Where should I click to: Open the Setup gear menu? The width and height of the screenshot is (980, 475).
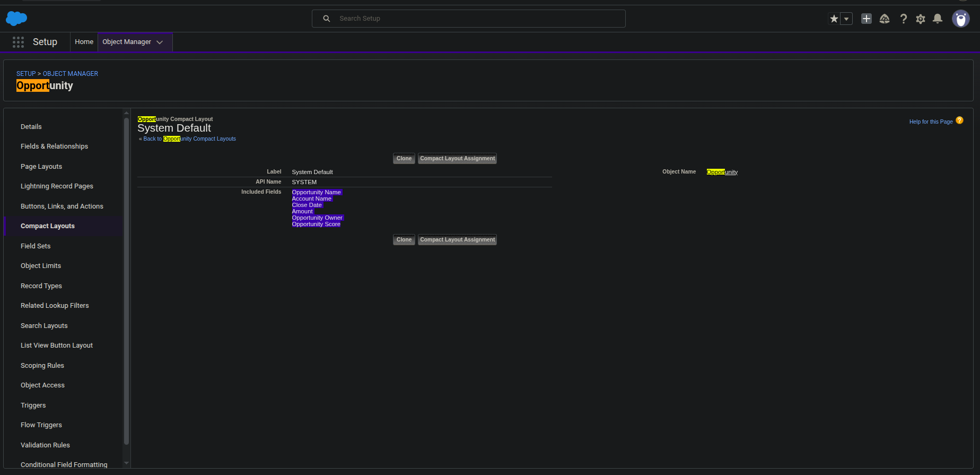921,19
